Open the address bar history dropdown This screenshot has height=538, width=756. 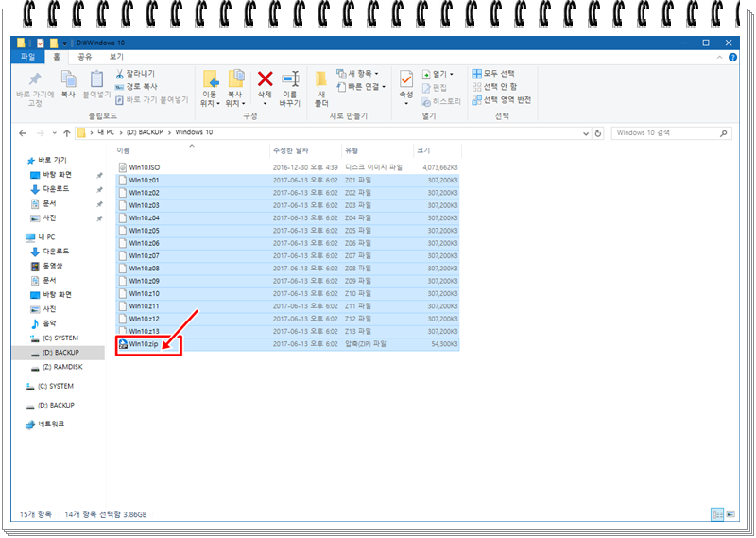[586, 133]
